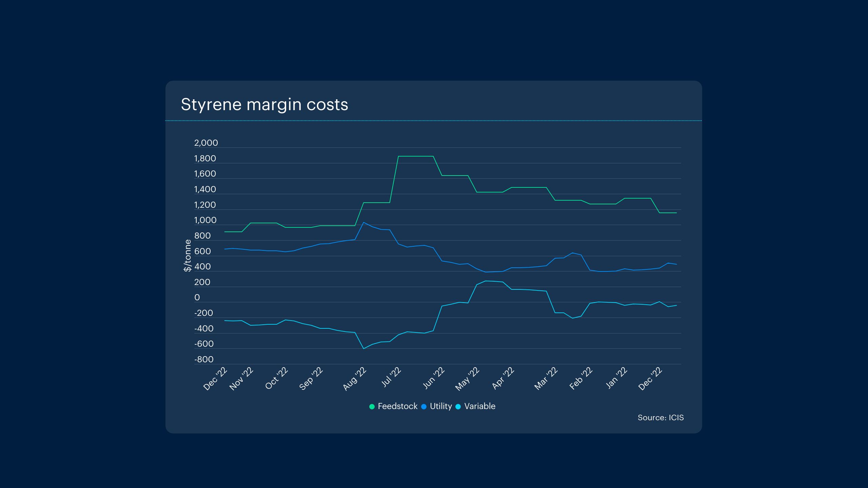
Task: Click the 1,000 y-axis value
Action: pos(205,220)
